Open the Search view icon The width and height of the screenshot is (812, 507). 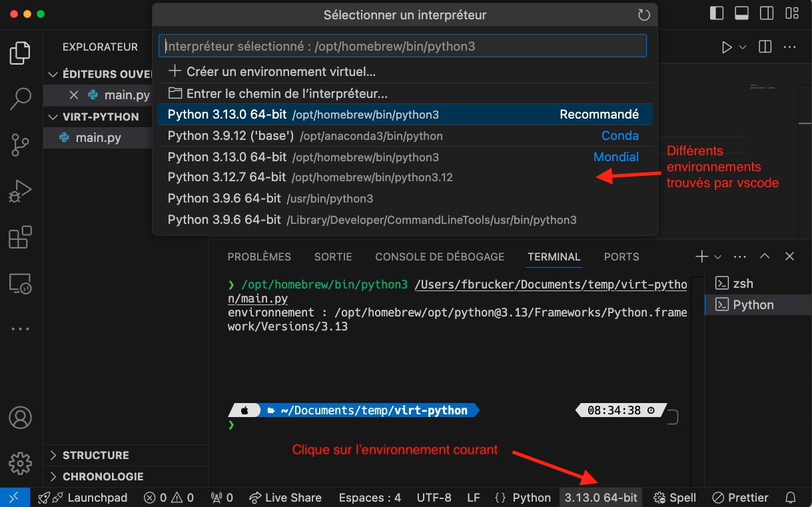pos(20,99)
